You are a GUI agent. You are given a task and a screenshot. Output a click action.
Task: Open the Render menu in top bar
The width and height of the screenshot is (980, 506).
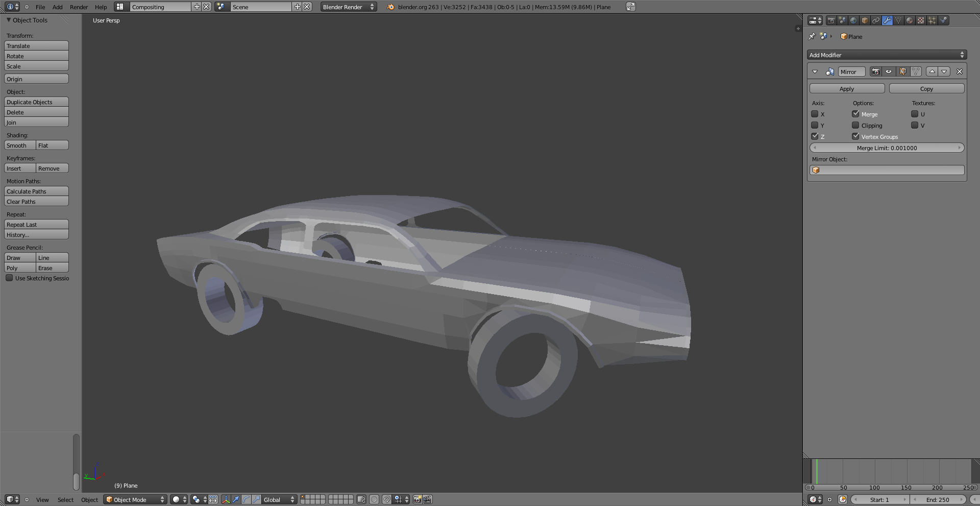79,7
